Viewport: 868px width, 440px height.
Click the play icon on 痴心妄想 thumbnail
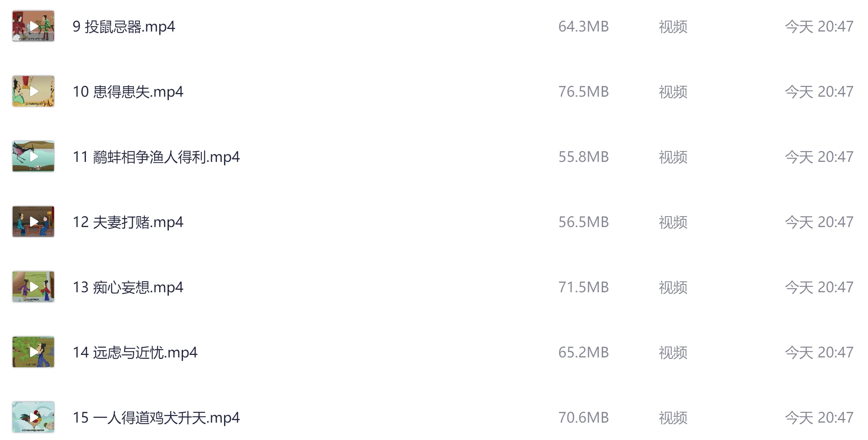[x=33, y=287]
